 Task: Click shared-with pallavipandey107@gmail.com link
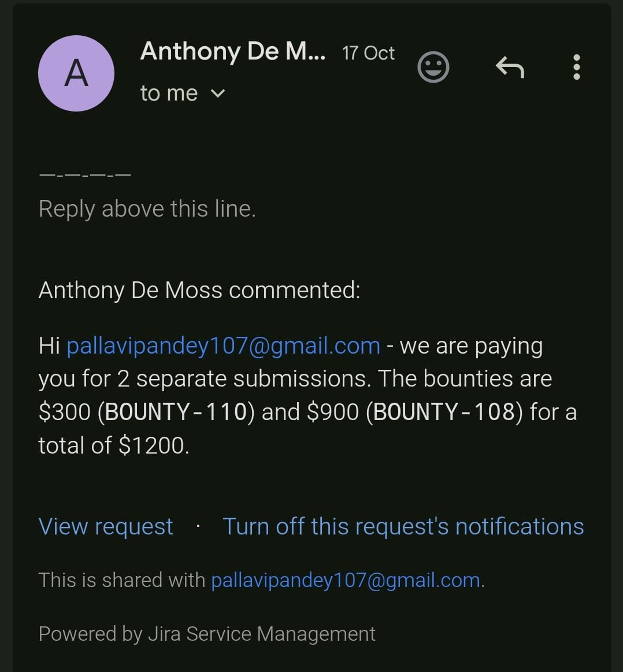[x=346, y=580]
